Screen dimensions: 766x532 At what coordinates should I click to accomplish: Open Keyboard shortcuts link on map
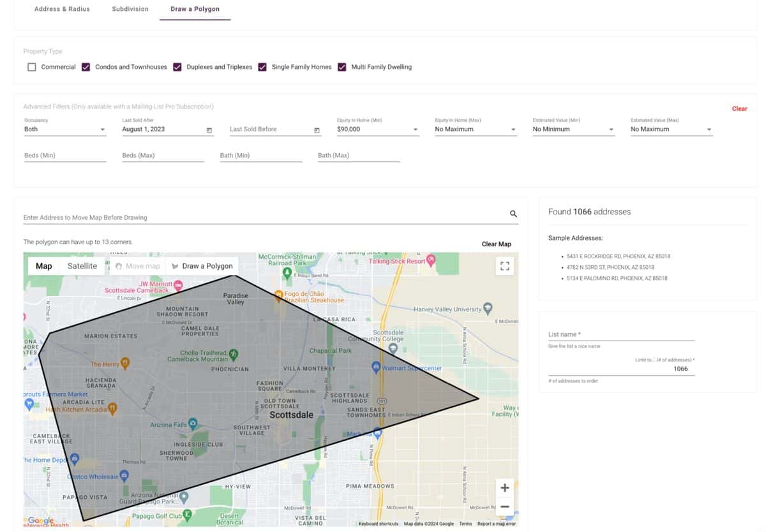point(379,524)
